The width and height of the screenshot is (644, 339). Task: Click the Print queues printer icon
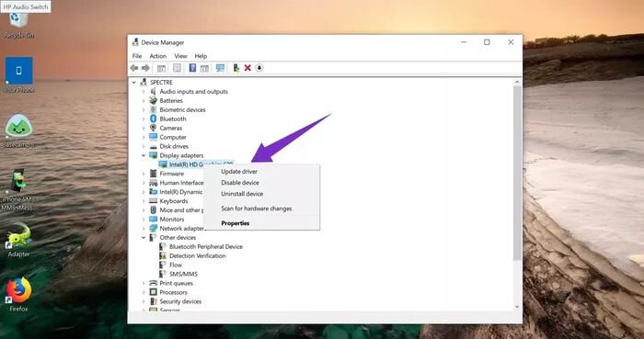tap(154, 283)
